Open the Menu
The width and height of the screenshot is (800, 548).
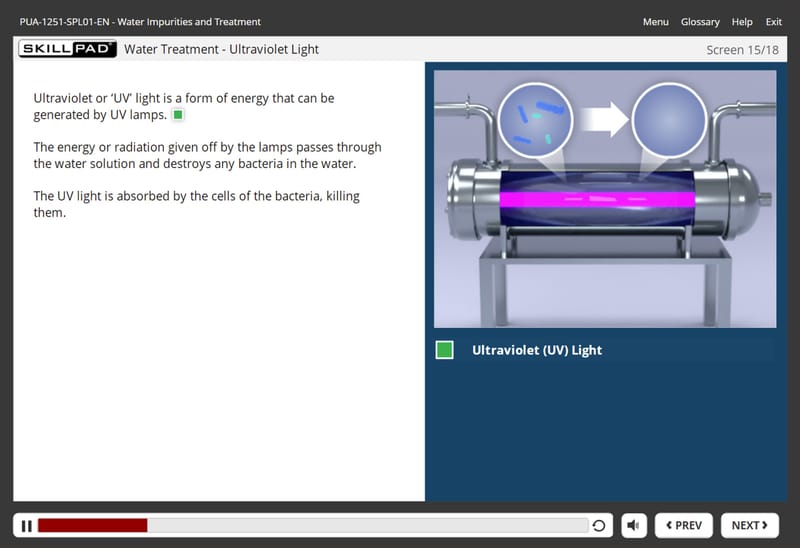[656, 22]
